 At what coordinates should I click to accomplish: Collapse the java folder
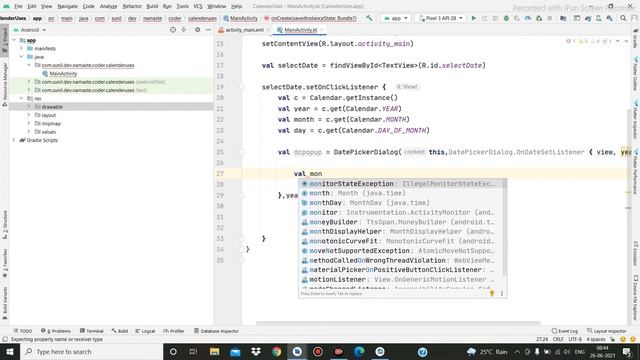[x=22, y=57]
